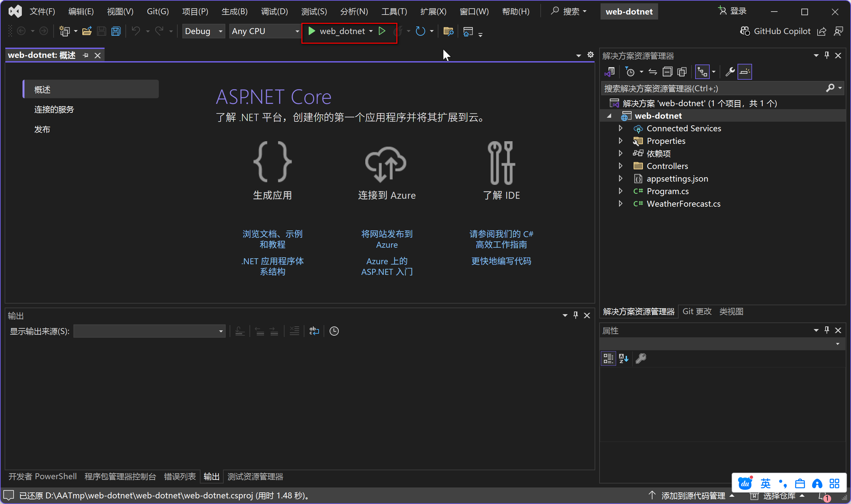Open the Debug configuration dropdown
The height and width of the screenshot is (504, 851).
click(203, 31)
